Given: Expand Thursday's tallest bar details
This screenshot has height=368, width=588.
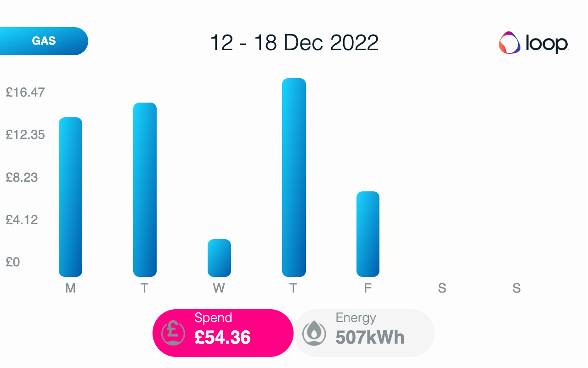Looking at the screenshot, I should click(294, 177).
